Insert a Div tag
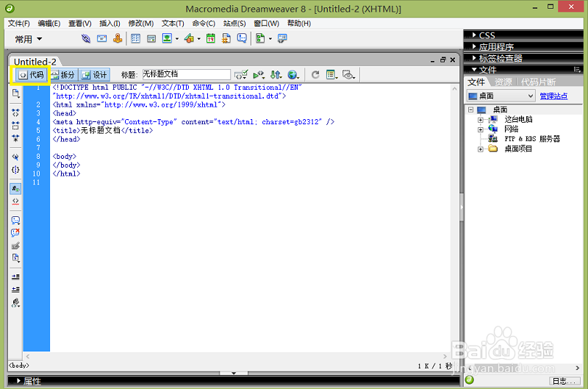The width and height of the screenshot is (588, 389). click(151, 38)
